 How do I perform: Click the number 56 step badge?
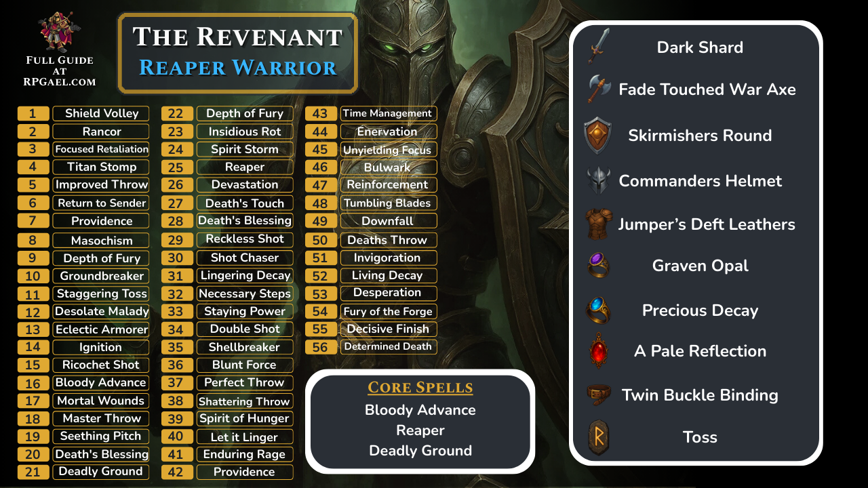tap(320, 347)
